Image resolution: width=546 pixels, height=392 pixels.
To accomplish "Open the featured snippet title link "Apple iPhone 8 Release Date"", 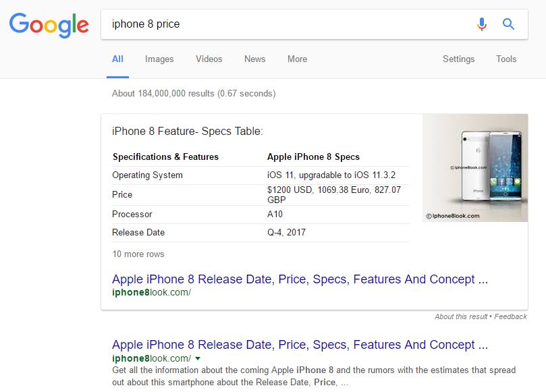I will point(300,279).
